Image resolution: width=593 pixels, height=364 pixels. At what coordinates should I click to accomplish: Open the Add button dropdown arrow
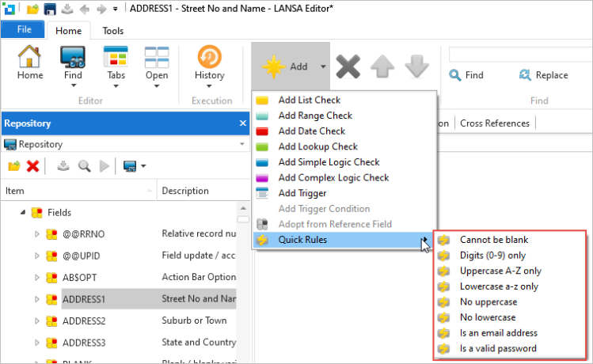[x=323, y=66]
